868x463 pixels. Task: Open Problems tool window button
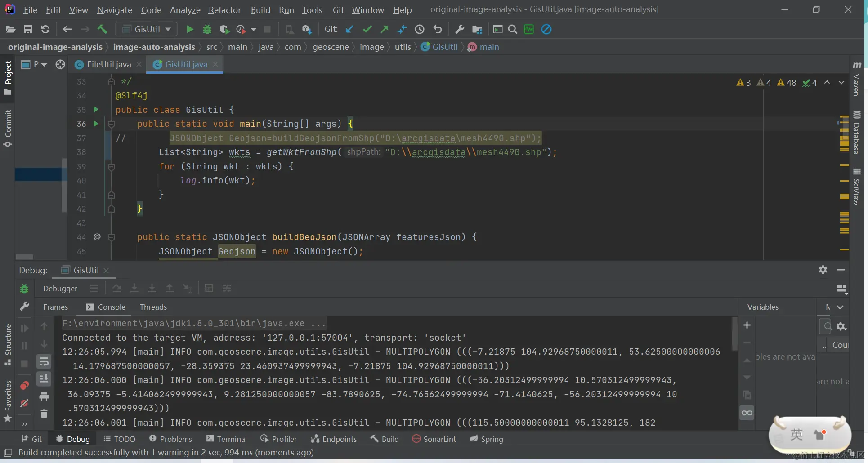[170, 439]
